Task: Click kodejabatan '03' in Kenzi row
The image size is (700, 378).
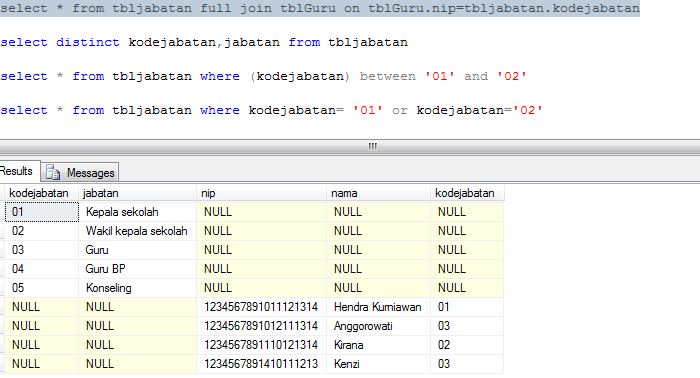Action: click(x=467, y=364)
